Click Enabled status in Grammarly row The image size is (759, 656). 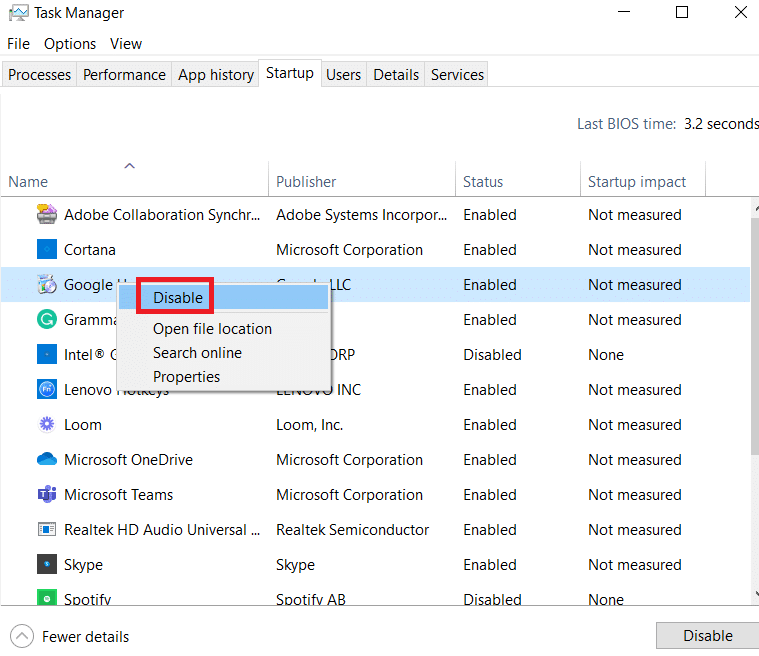(490, 320)
